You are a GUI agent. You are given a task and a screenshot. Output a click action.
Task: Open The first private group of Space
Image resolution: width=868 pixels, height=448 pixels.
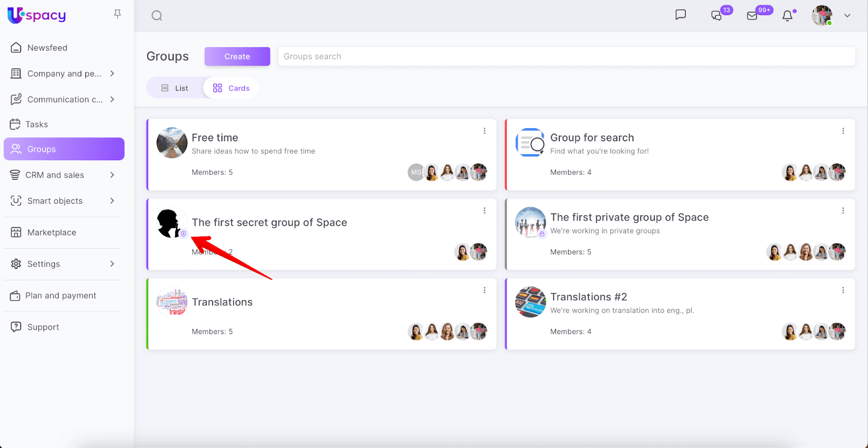(x=629, y=217)
